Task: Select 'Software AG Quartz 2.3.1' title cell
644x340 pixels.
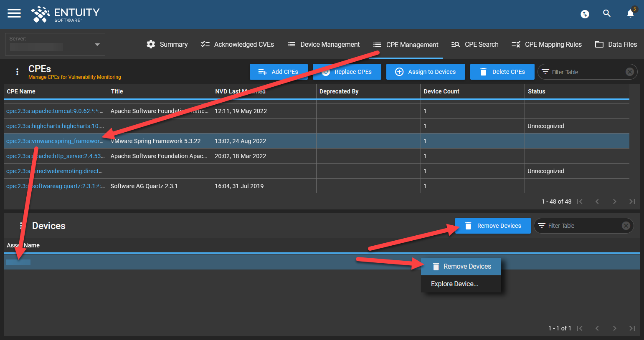Action: [x=160, y=186]
